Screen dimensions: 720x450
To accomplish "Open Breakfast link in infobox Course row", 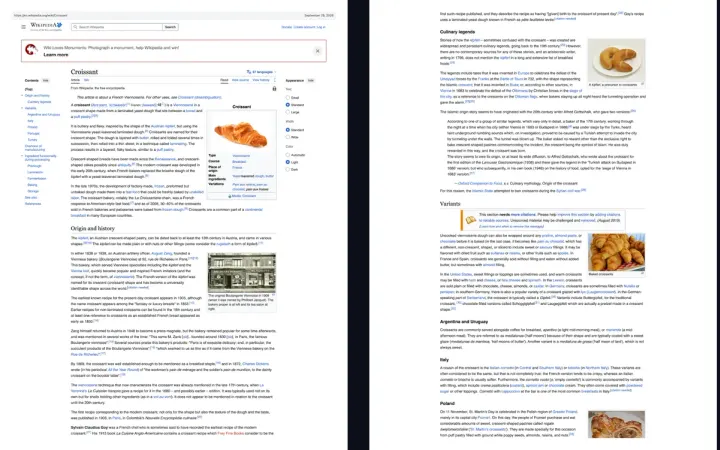I will click(x=239, y=162).
